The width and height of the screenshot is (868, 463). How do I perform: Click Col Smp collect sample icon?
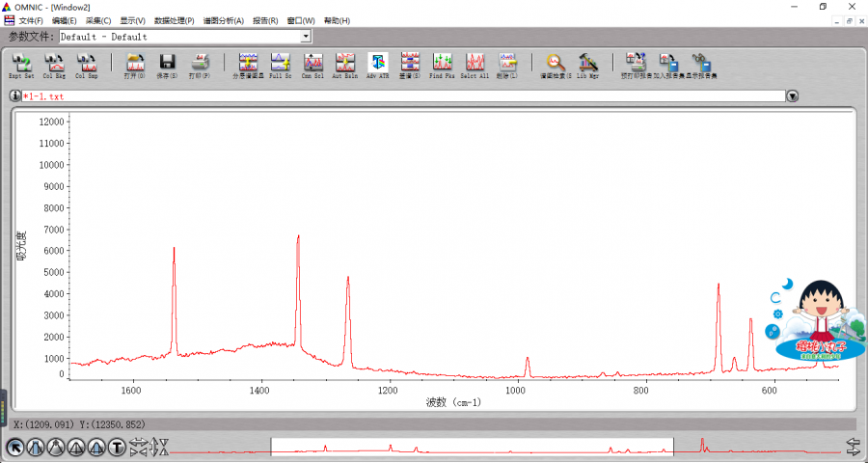coord(87,66)
